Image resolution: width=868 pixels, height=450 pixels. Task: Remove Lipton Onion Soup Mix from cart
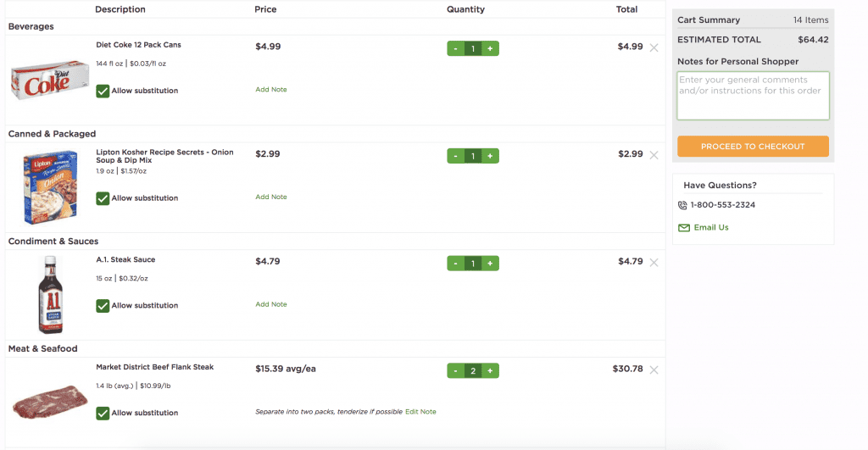click(654, 155)
